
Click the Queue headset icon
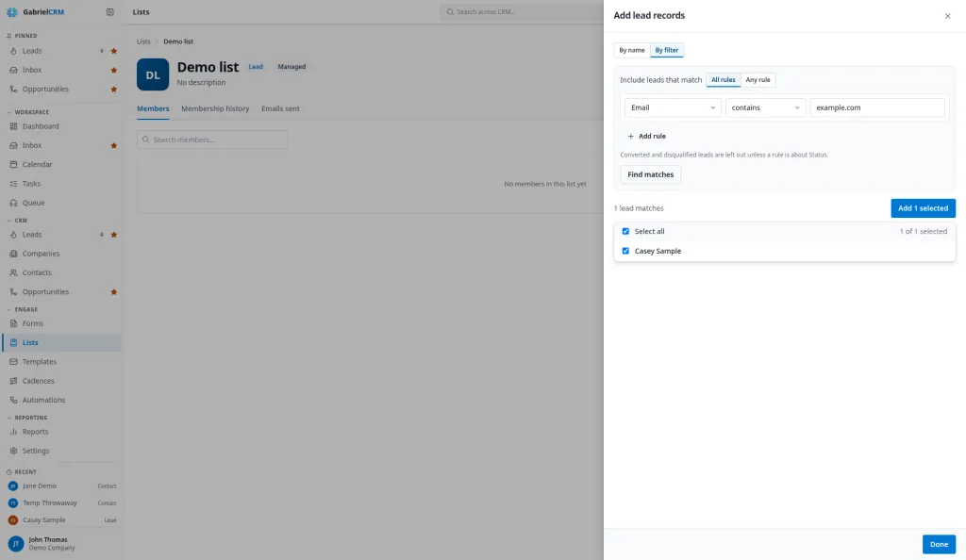tap(13, 203)
